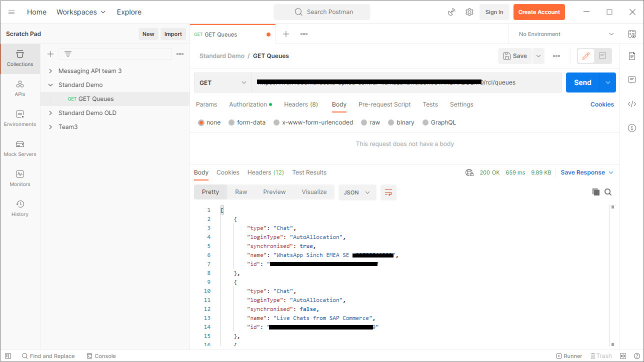Open the code snippet icon

point(632,104)
